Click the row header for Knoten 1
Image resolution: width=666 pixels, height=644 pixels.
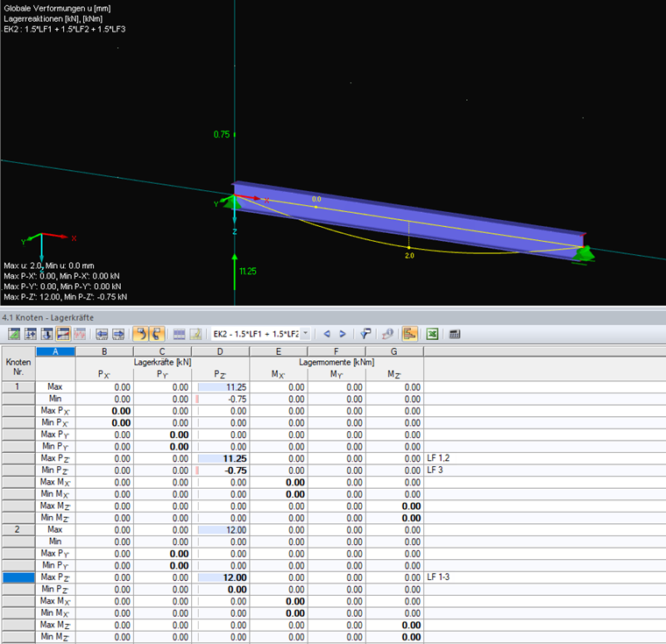click(x=18, y=386)
